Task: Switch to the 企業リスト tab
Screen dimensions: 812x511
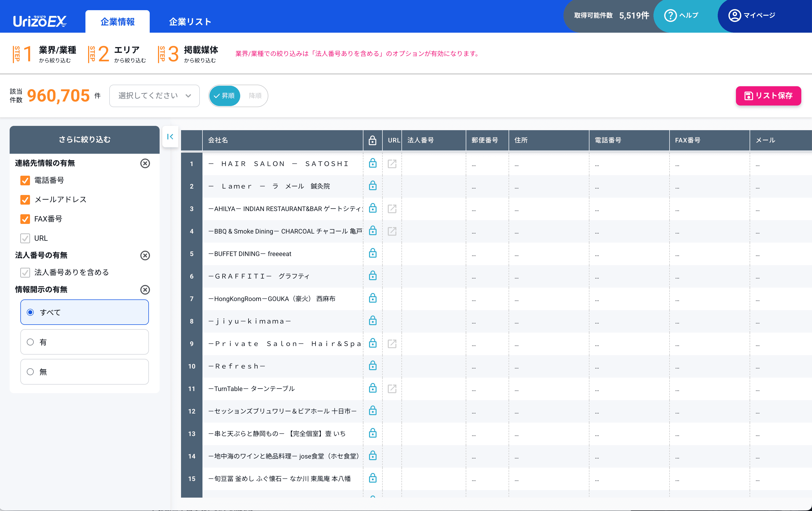Action: point(190,21)
